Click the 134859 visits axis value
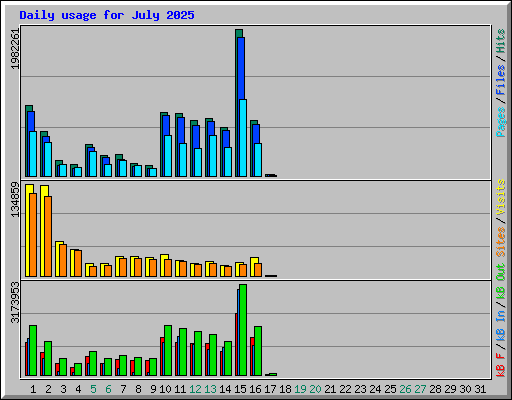Viewport: 512px width, 400px height. coord(15,199)
